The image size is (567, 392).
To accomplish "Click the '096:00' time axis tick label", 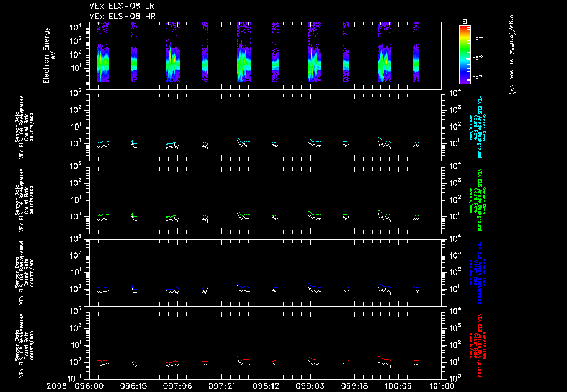I will coord(89,386).
